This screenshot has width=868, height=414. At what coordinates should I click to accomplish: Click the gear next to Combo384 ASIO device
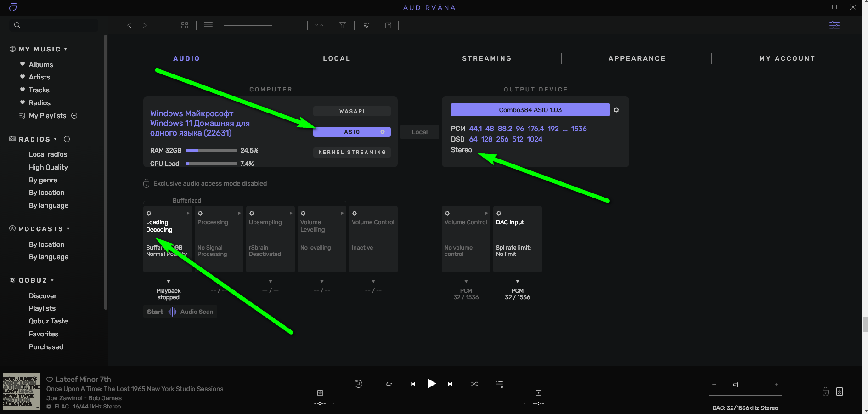pos(616,110)
